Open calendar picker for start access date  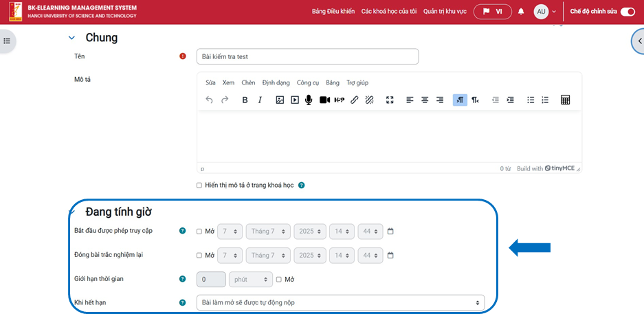(x=390, y=231)
